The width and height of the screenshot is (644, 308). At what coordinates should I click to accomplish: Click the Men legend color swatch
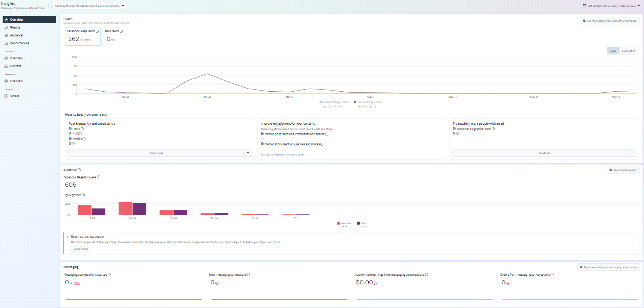coord(358,223)
